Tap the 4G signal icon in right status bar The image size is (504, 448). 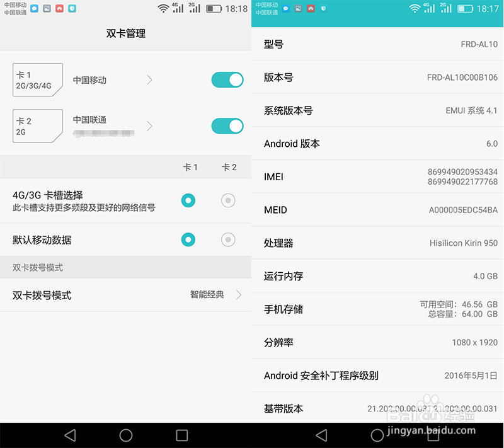[429, 8]
